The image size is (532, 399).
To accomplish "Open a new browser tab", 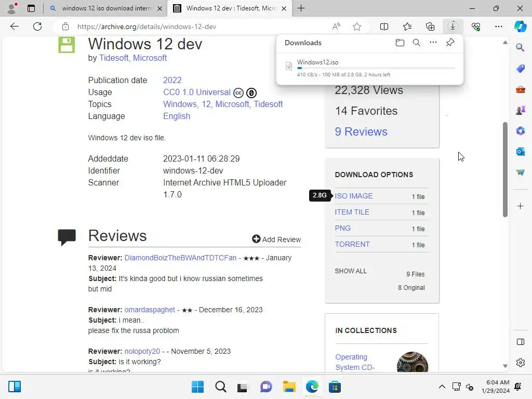I will [x=301, y=8].
